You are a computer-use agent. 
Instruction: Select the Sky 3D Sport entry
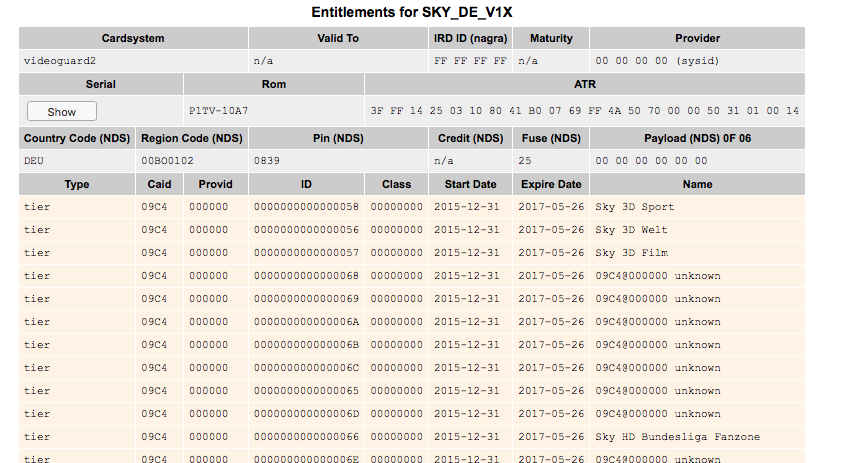pyautogui.click(x=635, y=207)
